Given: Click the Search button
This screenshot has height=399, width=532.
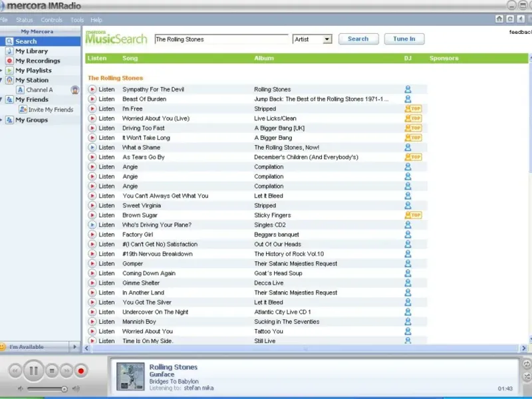Looking at the screenshot, I should 358,39.
